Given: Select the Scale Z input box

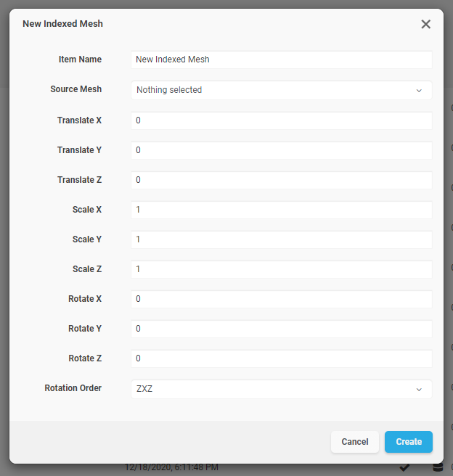Looking at the screenshot, I should point(282,269).
